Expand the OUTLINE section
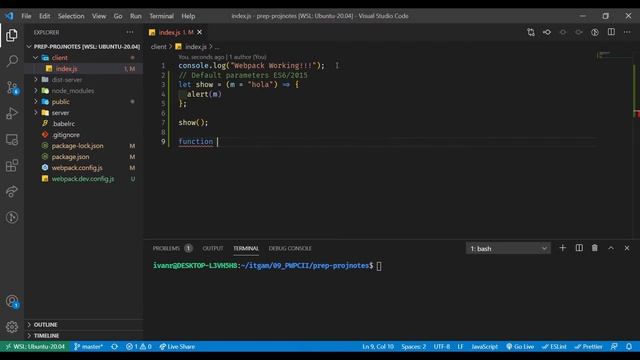This screenshot has height=360, width=640. [83, 324]
